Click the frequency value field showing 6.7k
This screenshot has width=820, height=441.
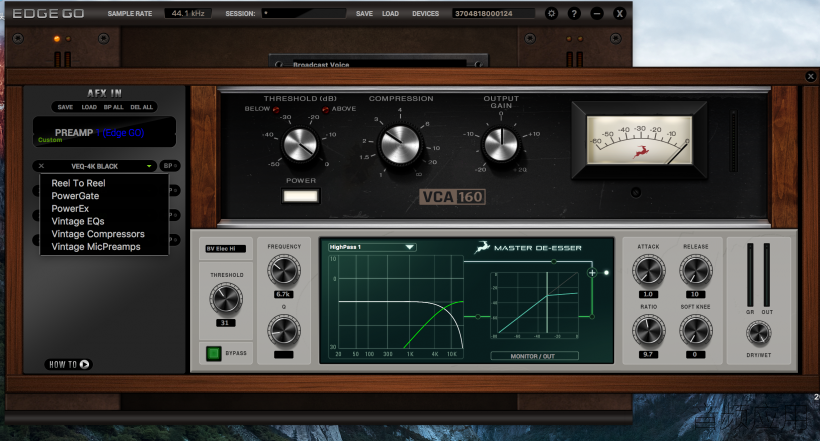tap(283, 295)
